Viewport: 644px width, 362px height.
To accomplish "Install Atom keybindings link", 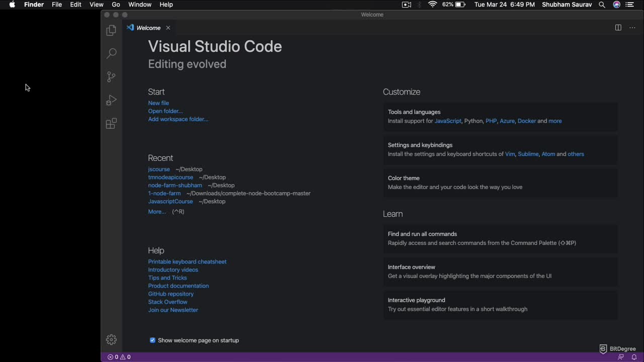I will pos(548,154).
